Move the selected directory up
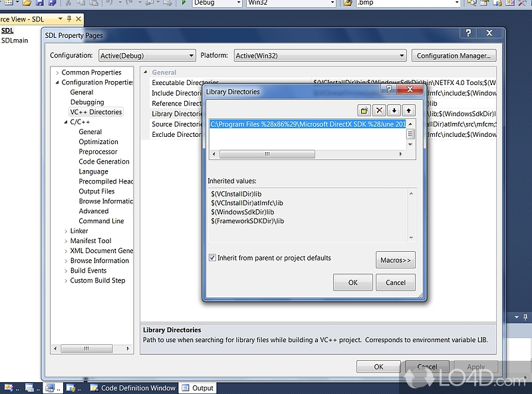The width and height of the screenshot is (532, 394). (x=409, y=110)
